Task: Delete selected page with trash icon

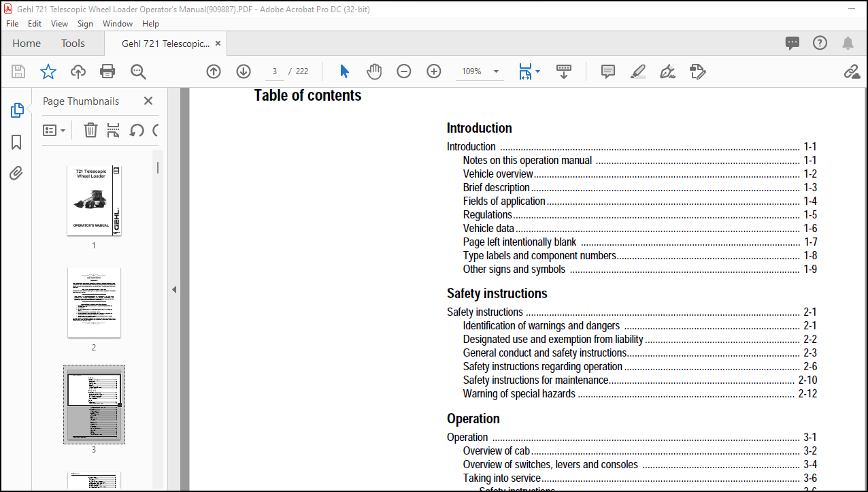Action: pos(90,130)
